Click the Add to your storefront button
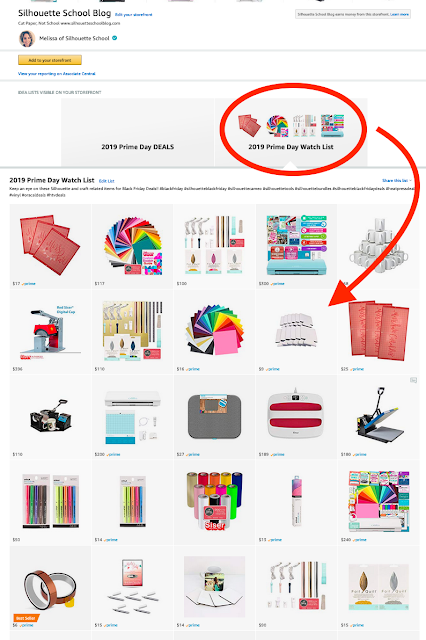This screenshot has width=426, height=640. (x=50, y=60)
